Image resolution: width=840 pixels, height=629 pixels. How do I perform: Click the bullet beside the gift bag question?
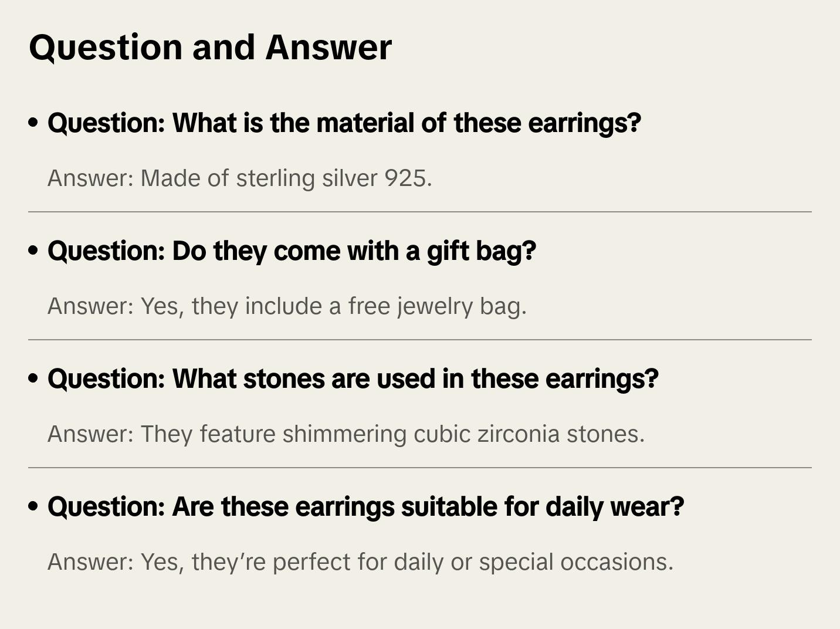33,251
